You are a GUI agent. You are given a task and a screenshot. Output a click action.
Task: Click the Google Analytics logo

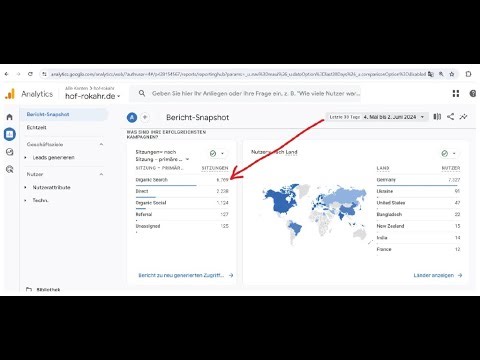tap(10, 94)
